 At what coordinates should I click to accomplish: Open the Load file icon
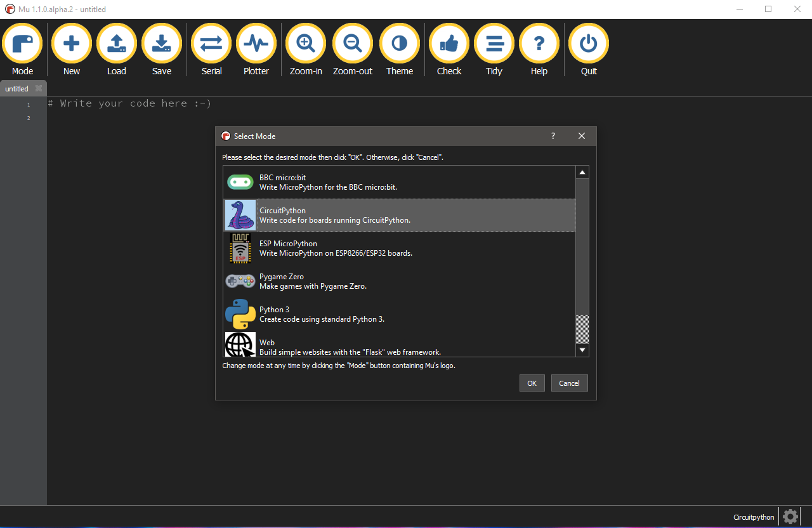[x=117, y=44]
